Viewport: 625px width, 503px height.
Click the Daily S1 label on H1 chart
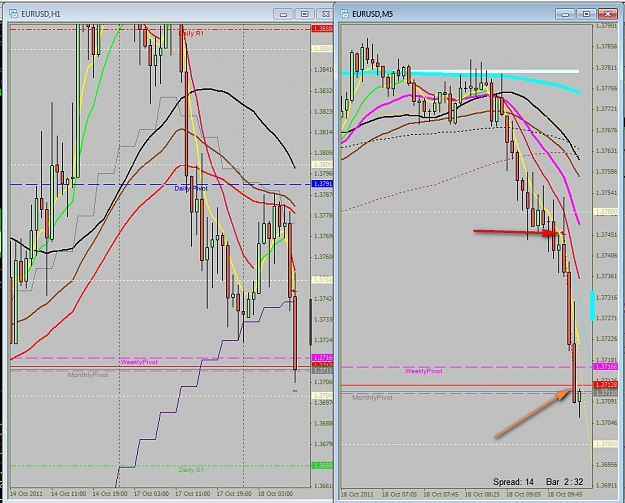click(x=191, y=470)
